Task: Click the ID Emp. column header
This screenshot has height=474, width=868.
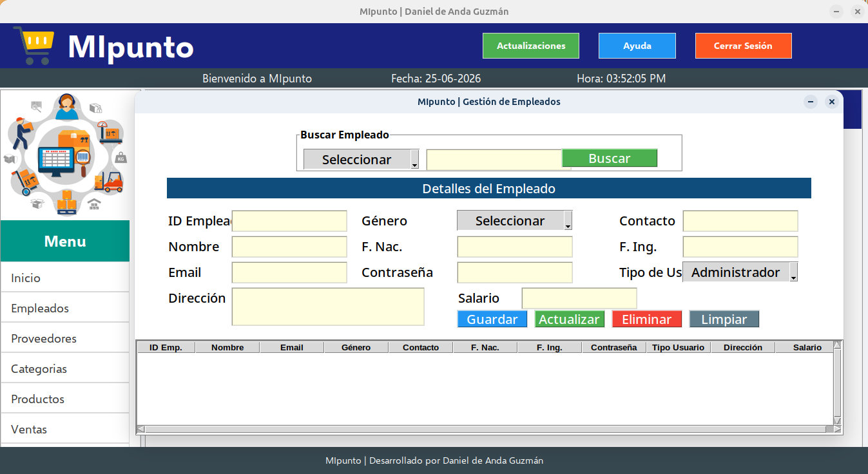Action: pos(166,347)
